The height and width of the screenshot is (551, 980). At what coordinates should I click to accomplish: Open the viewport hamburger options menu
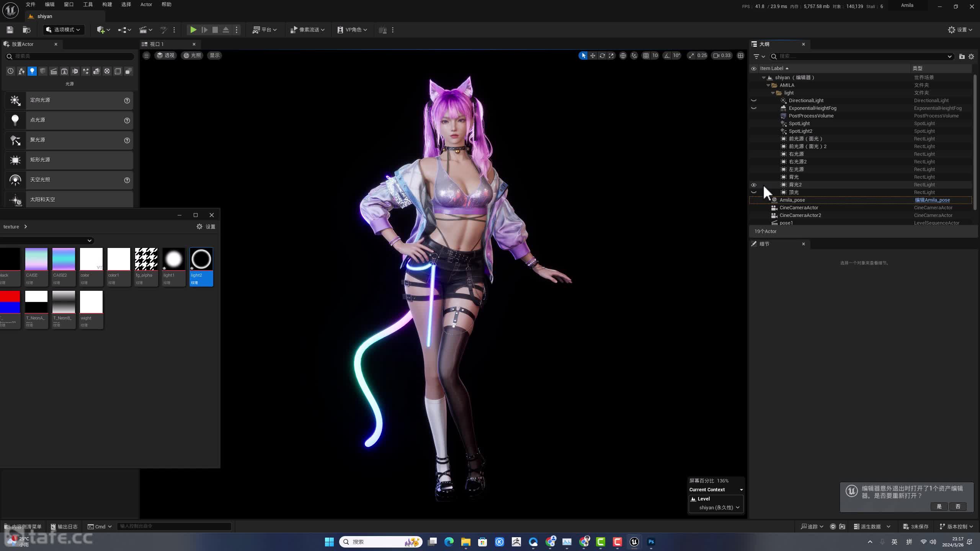point(146,55)
